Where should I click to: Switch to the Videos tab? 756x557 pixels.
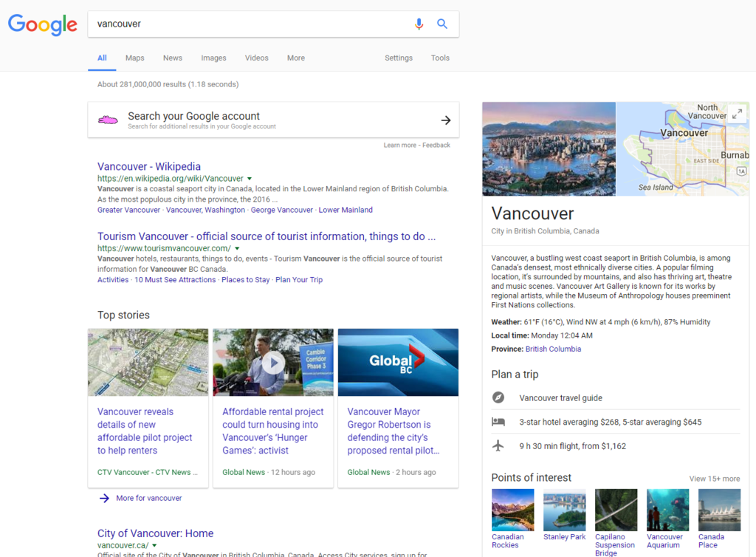tap(256, 58)
